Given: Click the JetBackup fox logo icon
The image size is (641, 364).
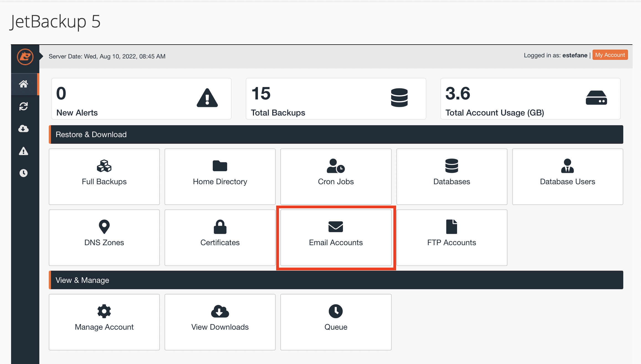Looking at the screenshot, I should 25,57.
